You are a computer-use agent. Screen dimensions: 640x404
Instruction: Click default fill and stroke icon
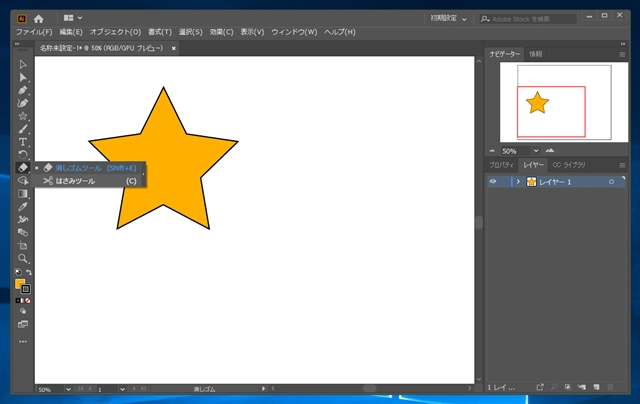click(x=18, y=272)
